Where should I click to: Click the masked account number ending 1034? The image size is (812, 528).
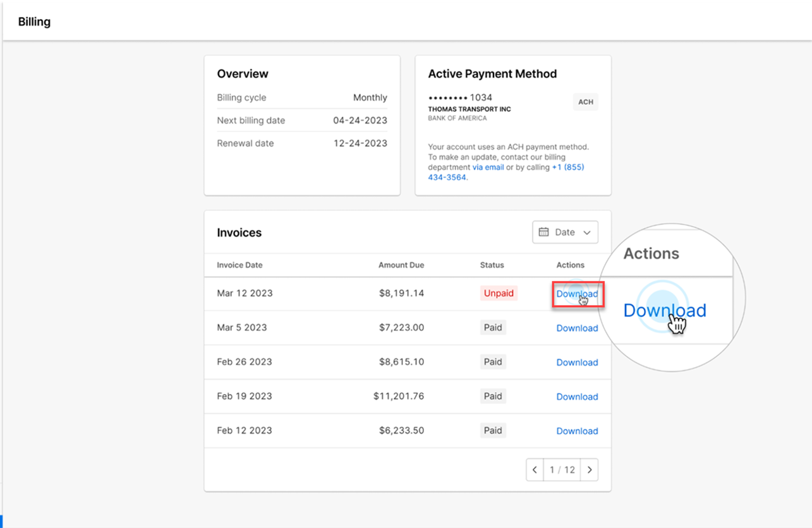[460, 97]
